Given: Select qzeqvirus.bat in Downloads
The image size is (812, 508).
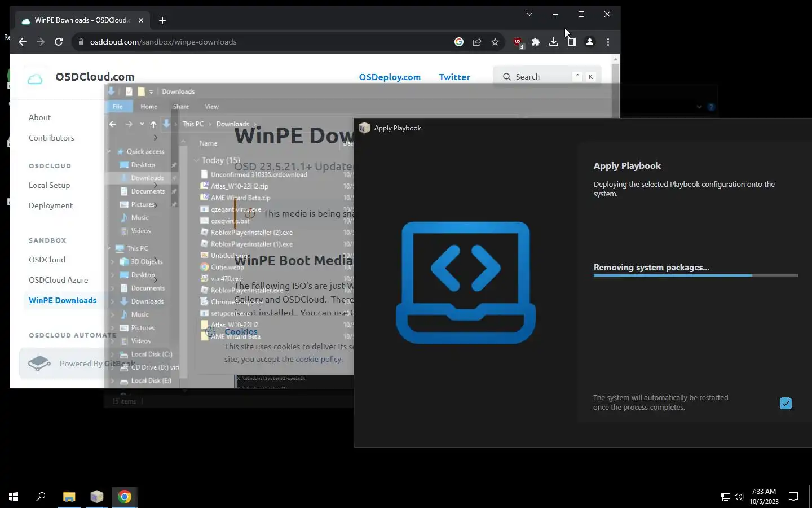Looking at the screenshot, I should pyautogui.click(x=230, y=221).
